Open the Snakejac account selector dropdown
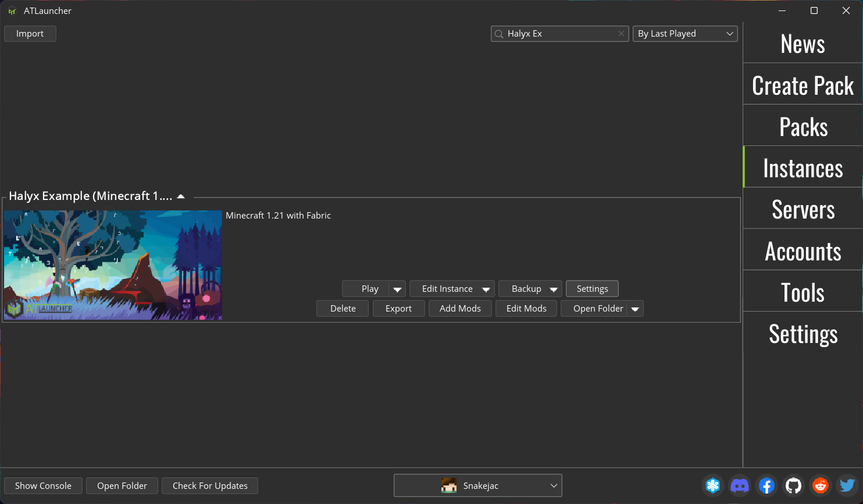This screenshot has height=504, width=863. [x=477, y=485]
